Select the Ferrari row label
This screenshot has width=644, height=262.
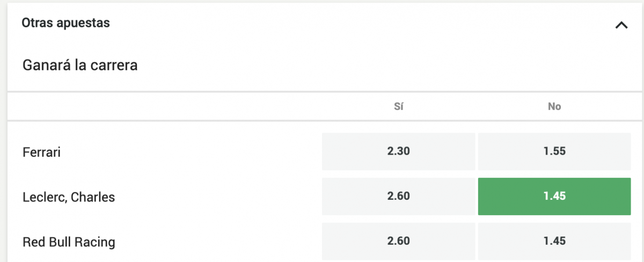tap(42, 152)
